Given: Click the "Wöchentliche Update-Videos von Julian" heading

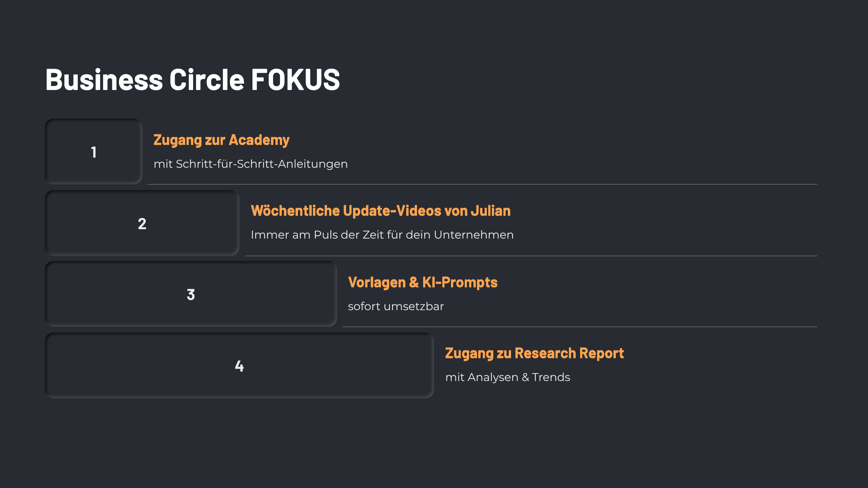Looking at the screenshot, I should 380,211.
